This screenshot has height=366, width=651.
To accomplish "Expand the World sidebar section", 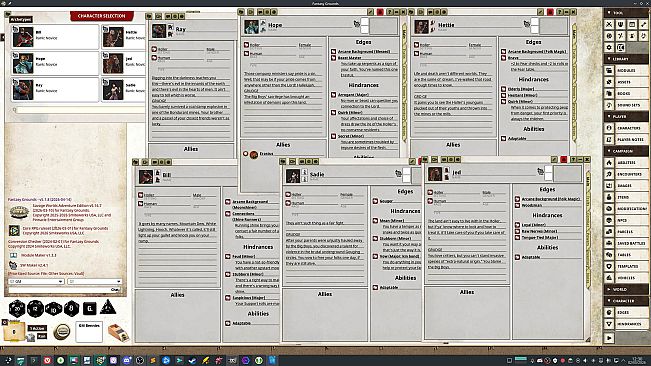I will click(626, 289).
